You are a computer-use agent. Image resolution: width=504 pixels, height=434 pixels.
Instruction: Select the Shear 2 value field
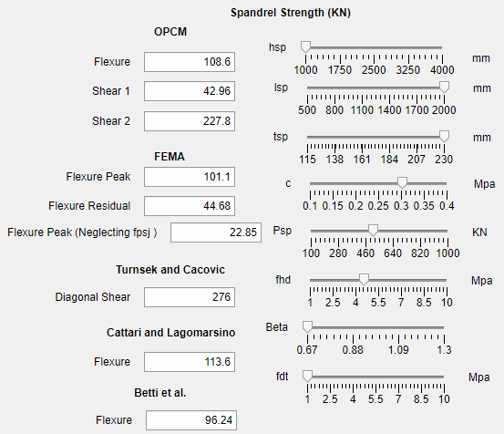click(x=190, y=121)
